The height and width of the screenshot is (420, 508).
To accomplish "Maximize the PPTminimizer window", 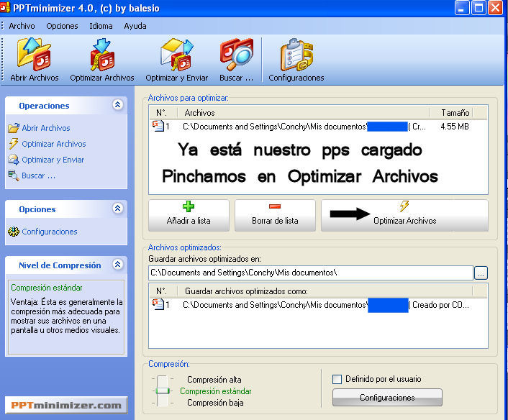I will (478, 8).
